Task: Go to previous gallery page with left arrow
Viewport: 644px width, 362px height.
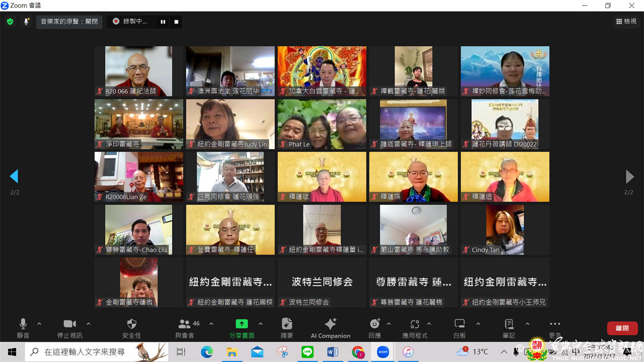Action: (x=14, y=176)
